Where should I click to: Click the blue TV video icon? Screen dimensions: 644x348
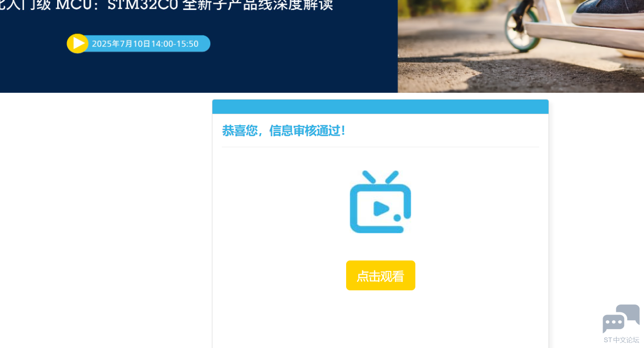(x=380, y=202)
